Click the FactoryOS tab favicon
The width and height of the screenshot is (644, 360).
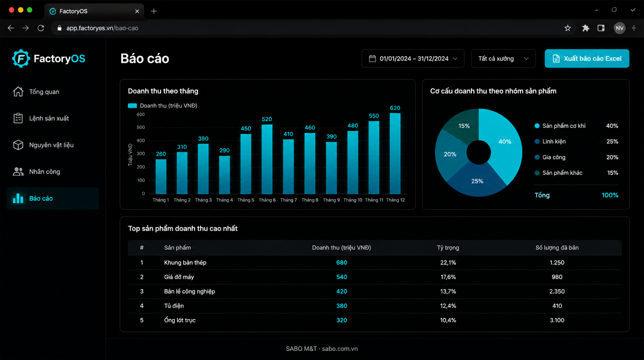(x=53, y=11)
